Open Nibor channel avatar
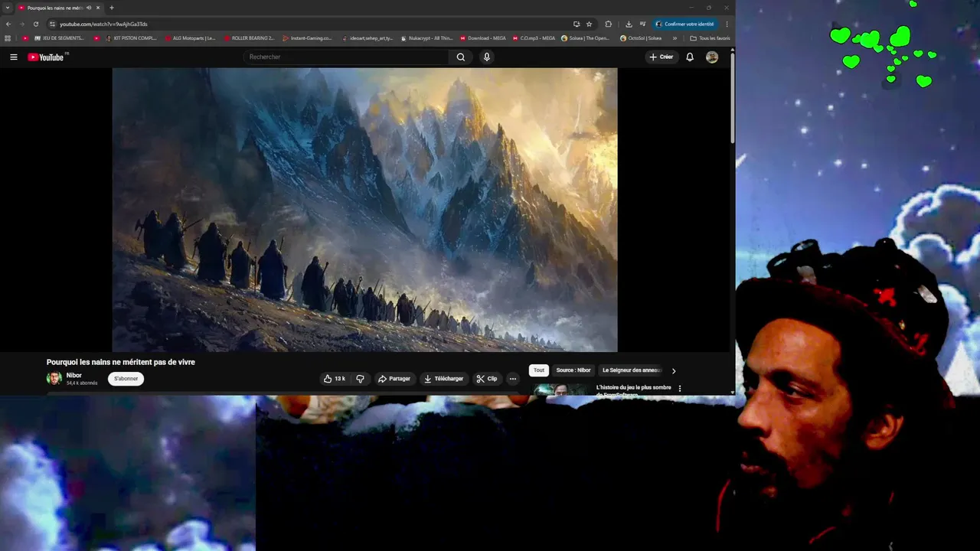The image size is (980, 551). pyautogui.click(x=54, y=378)
